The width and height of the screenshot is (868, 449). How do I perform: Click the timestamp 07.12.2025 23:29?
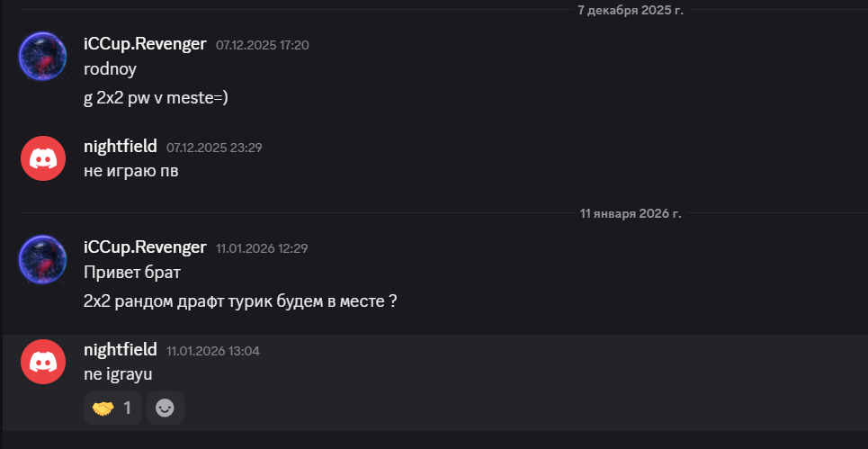[x=214, y=147]
